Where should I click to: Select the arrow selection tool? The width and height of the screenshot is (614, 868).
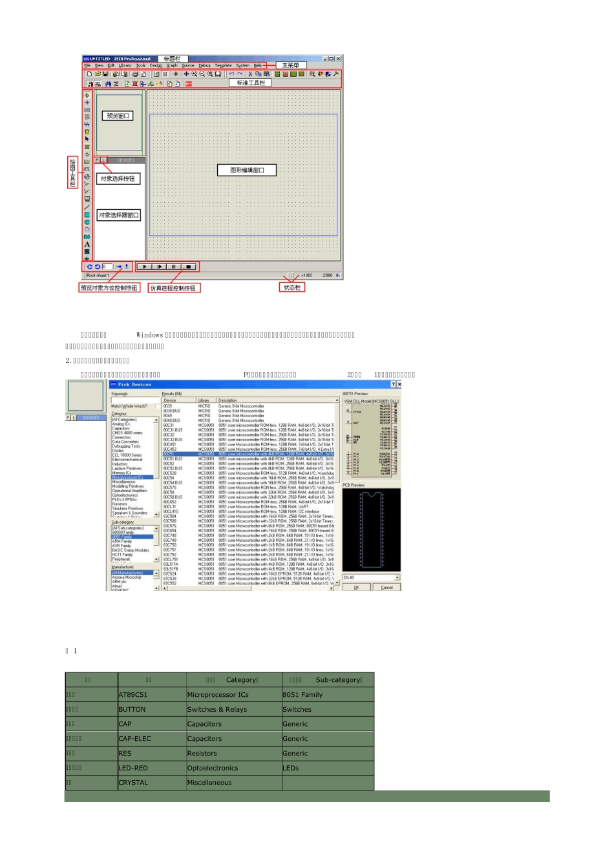[87, 139]
